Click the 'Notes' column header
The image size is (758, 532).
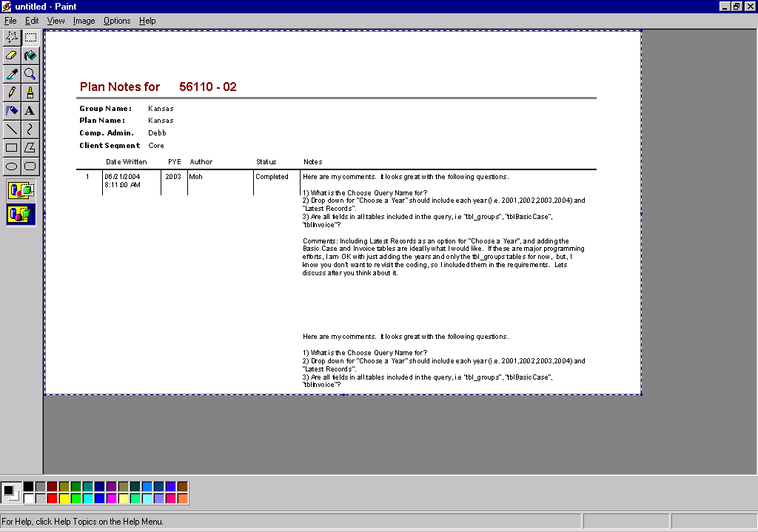tap(313, 162)
